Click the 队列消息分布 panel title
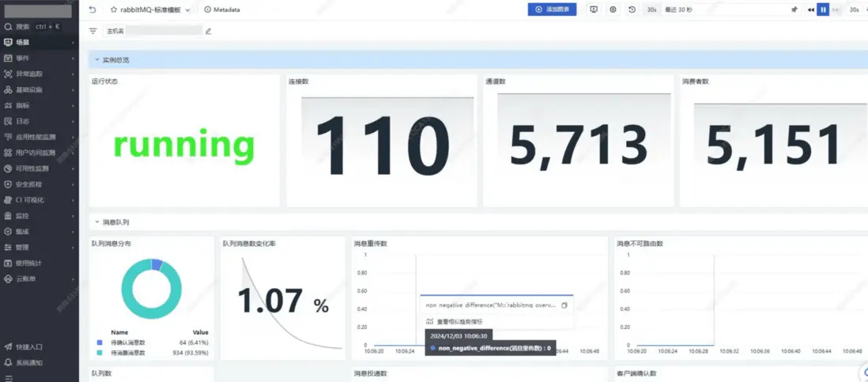Image resolution: width=868 pixels, height=382 pixels. click(x=111, y=243)
